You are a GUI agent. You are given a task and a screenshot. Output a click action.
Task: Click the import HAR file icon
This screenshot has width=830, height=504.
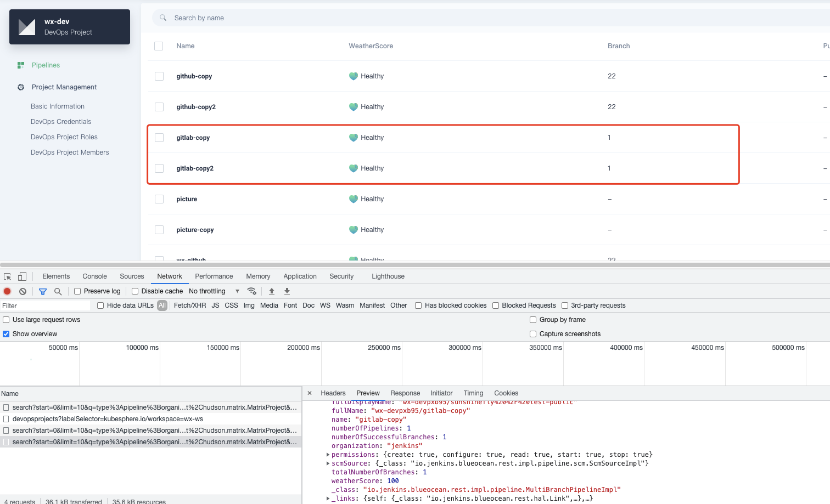[272, 291]
